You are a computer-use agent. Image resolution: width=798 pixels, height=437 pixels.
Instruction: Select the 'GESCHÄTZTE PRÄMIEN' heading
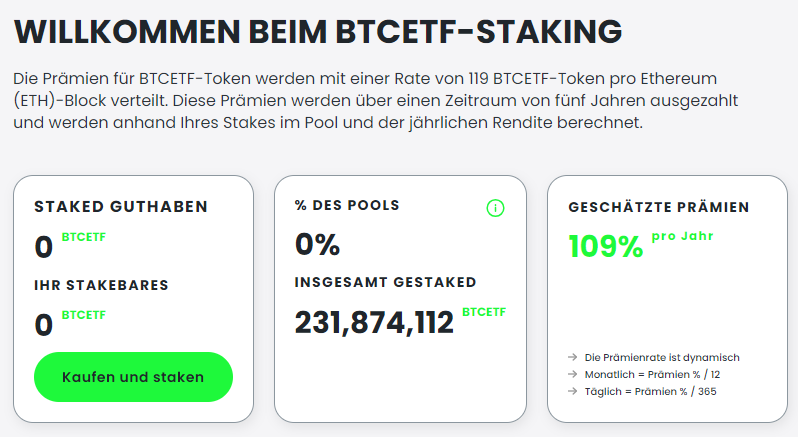click(x=658, y=208)
